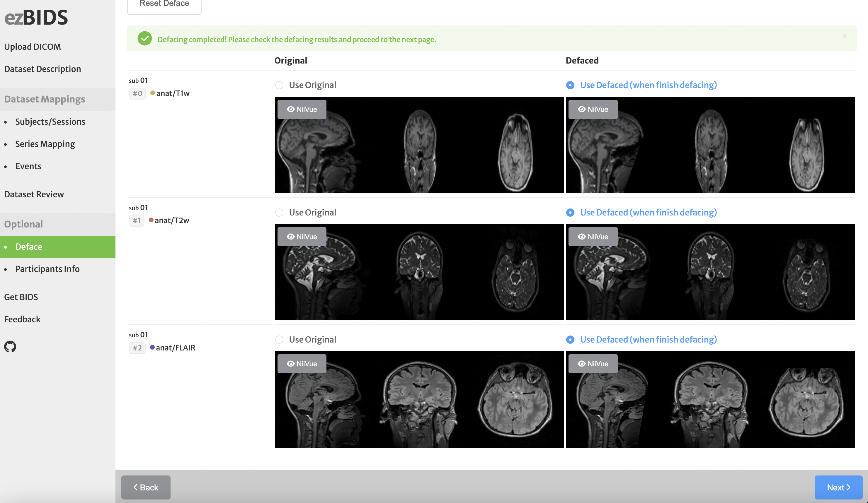Click the #2 series tag
Screen dimensions: 868x503
[x=137, y=348]
